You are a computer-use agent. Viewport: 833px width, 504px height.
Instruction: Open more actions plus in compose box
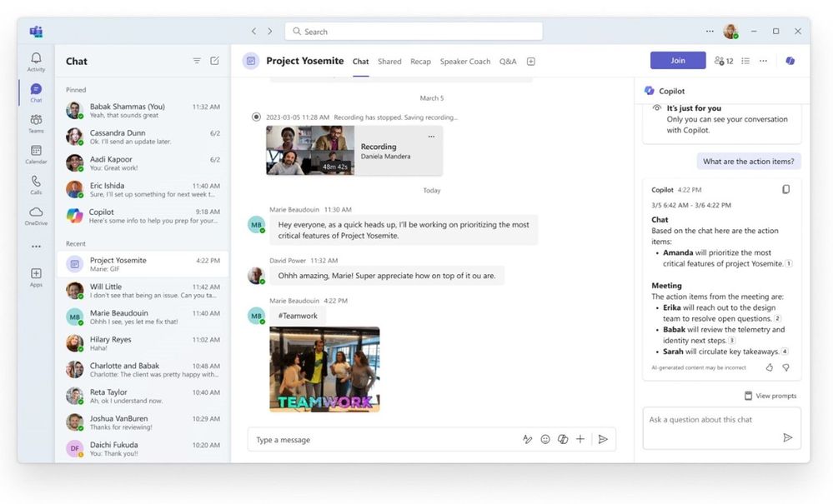tap(580, 439)
